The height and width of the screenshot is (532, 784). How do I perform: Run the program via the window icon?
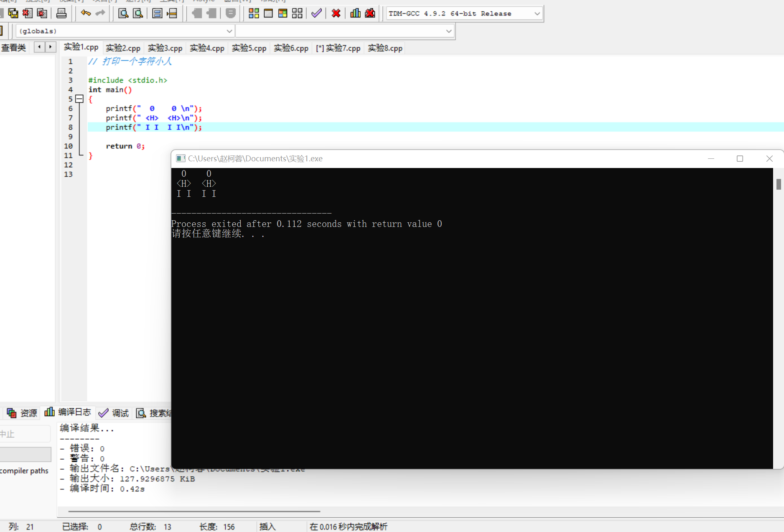268,13
